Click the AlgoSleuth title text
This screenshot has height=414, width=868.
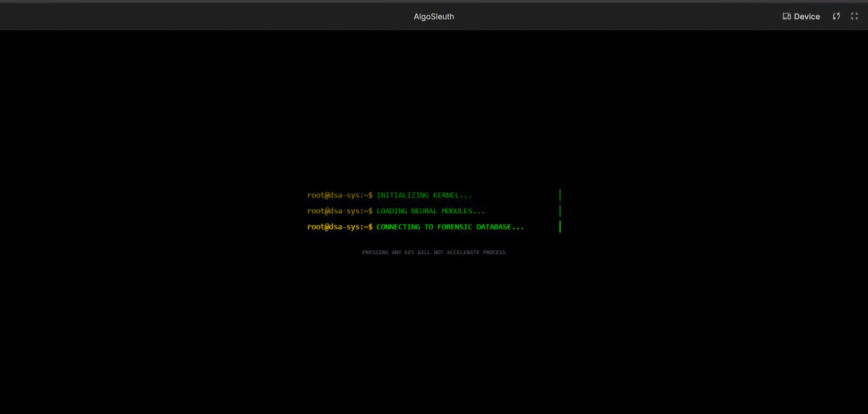pos(434,17)
